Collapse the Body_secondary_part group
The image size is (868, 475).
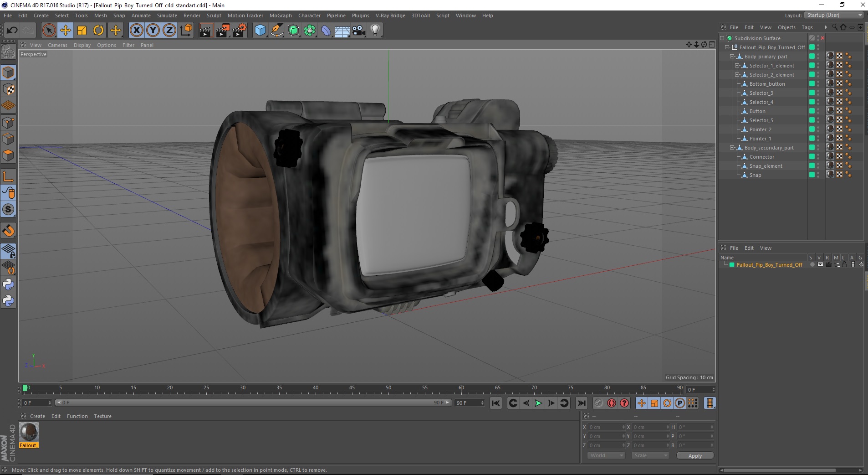732,148
